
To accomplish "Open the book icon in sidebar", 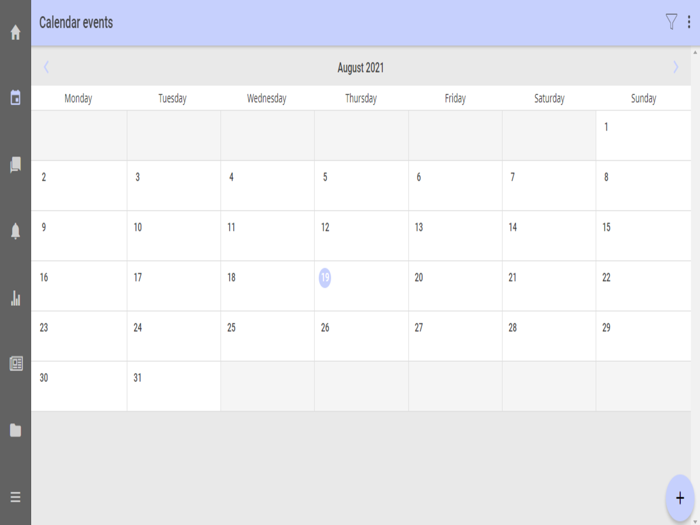I will tap(15, 165).
